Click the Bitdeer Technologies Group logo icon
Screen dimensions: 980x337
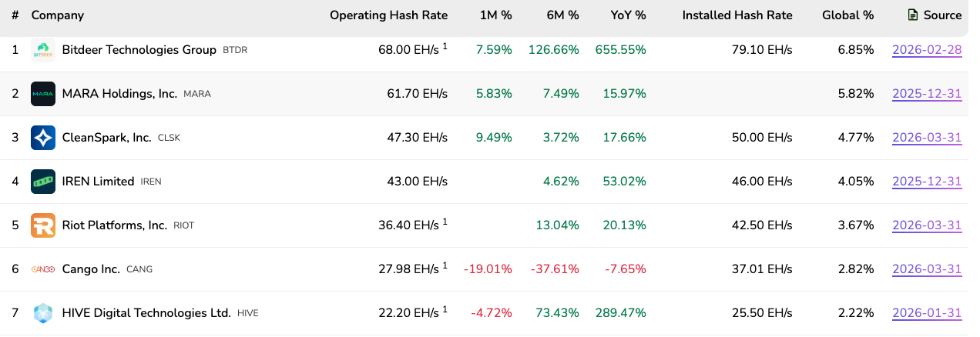(43, 50)
